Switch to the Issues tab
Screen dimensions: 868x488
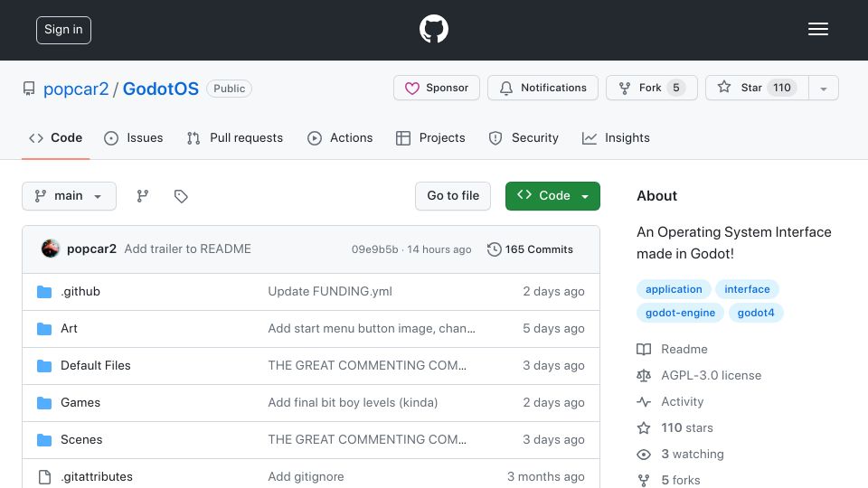coord(134,137)
